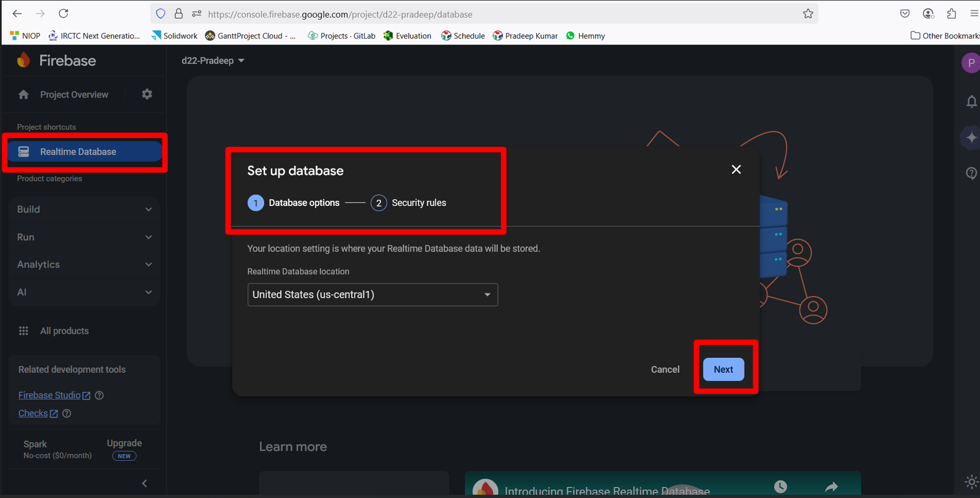The height and width of the screenshot is (498, 980).
Task: Bookmark this page with the star icon
Action: (x=808, y=14)
